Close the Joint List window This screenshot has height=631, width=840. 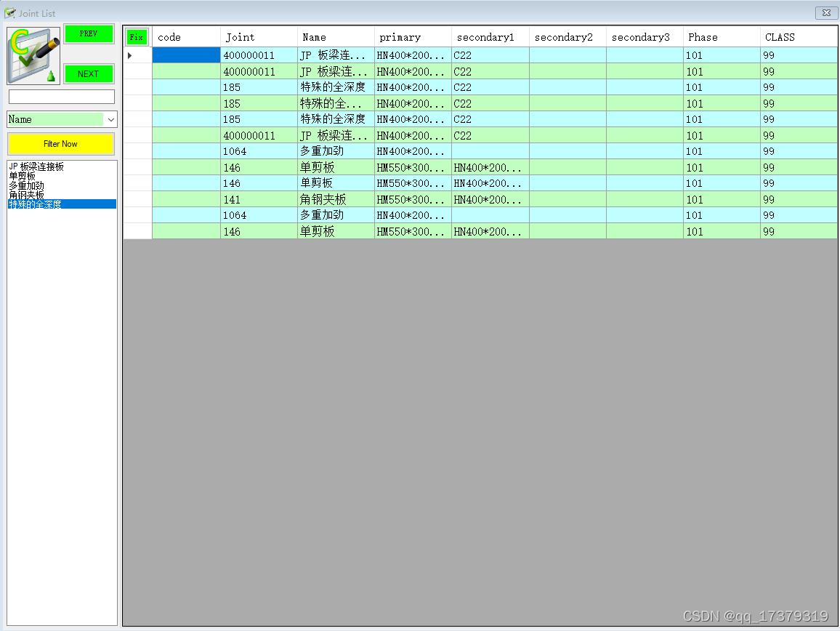(826, 13)
